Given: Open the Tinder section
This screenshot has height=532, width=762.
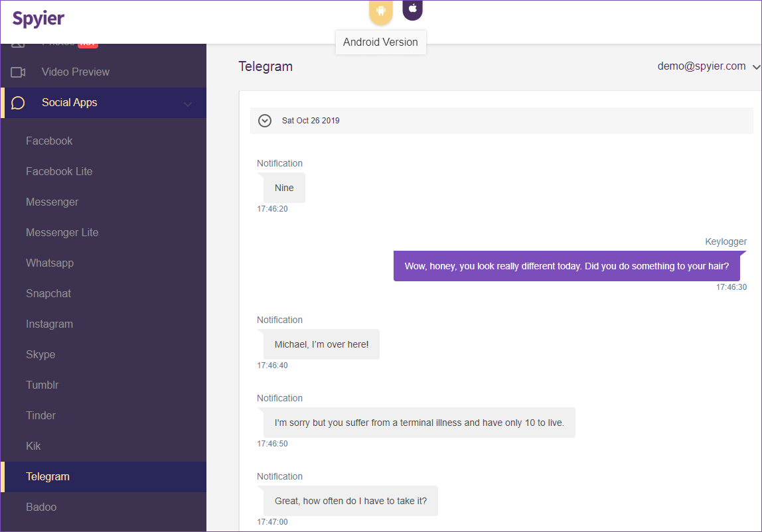Looking at the screenshot, I should pos(40,415).
